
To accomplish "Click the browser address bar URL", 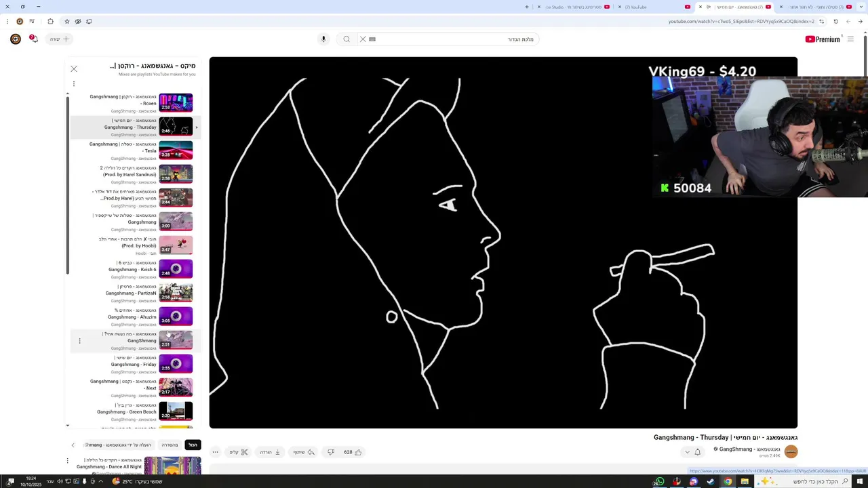I will (741, 21).
